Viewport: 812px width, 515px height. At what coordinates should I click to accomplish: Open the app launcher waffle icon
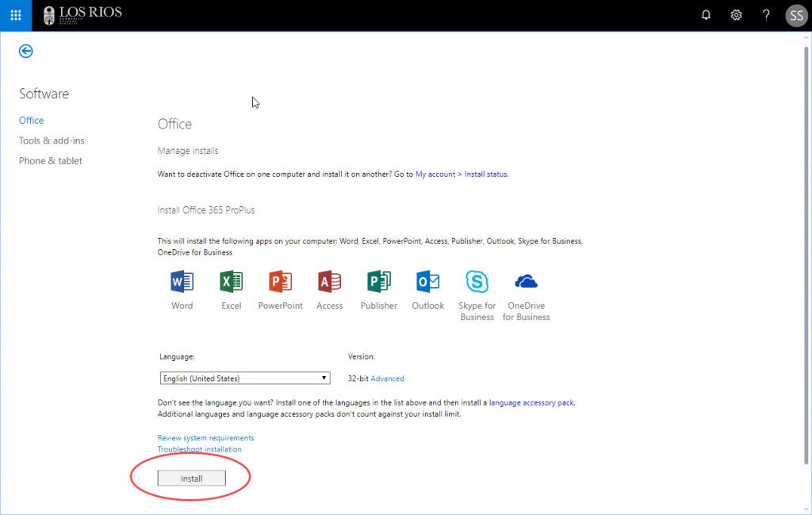[16, 16]
